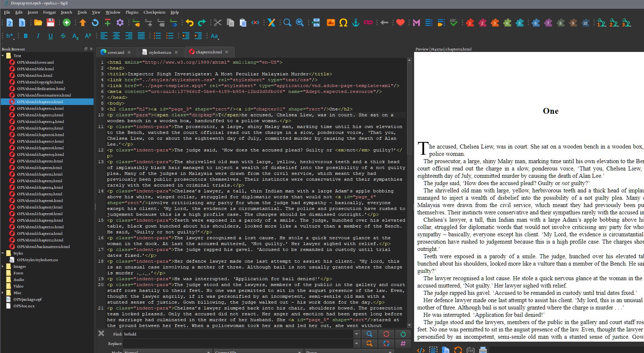Screen dimensions: 644x353
Task: Switch to the cover.xml tab
Action: 116,52
